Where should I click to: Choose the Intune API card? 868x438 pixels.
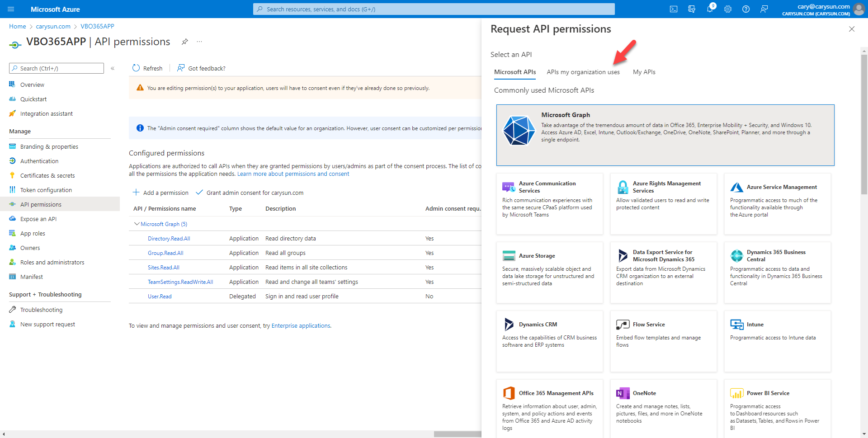coord(778,341)
